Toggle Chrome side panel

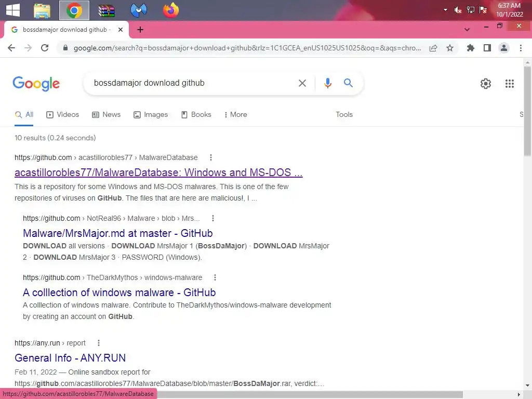tap(487, 48)
